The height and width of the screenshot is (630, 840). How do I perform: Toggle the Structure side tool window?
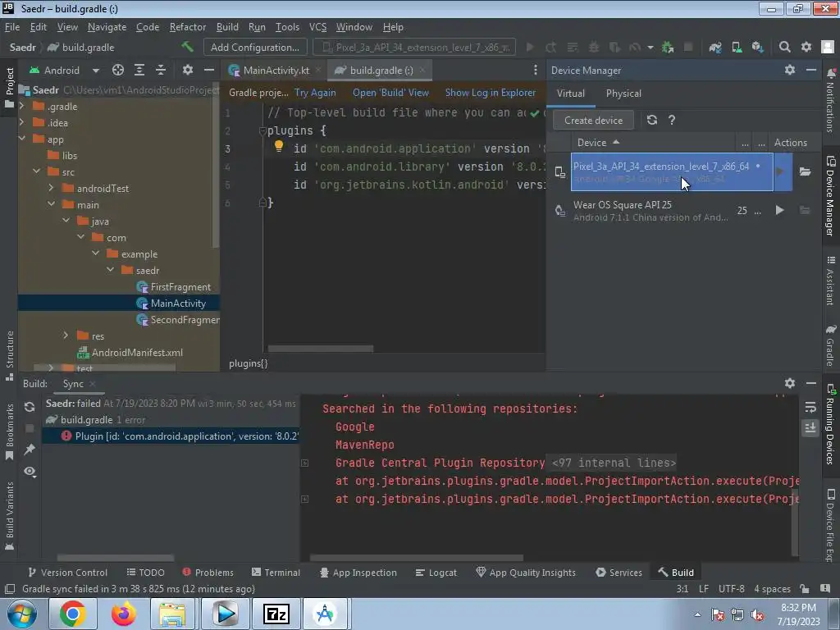(x=9, y=354)
